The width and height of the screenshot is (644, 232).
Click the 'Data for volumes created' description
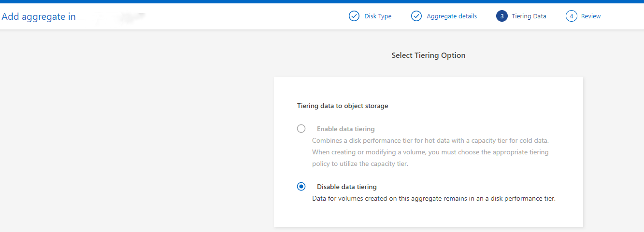433,198
